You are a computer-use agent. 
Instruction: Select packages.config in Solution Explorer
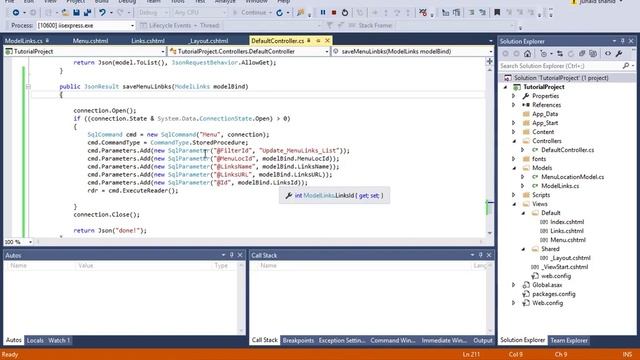[x=553, y=294]
